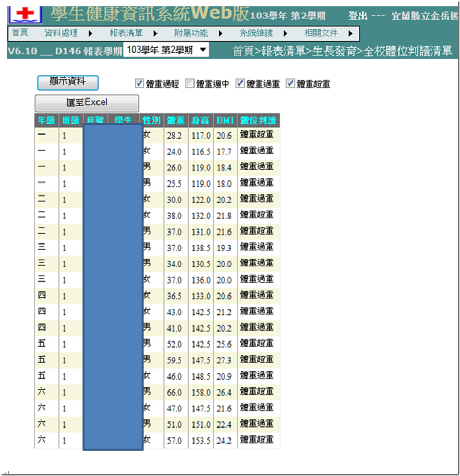460x476 pixels.
Task: Expand the arrow next to 附屬功能
Action: [x=220, y=34]
